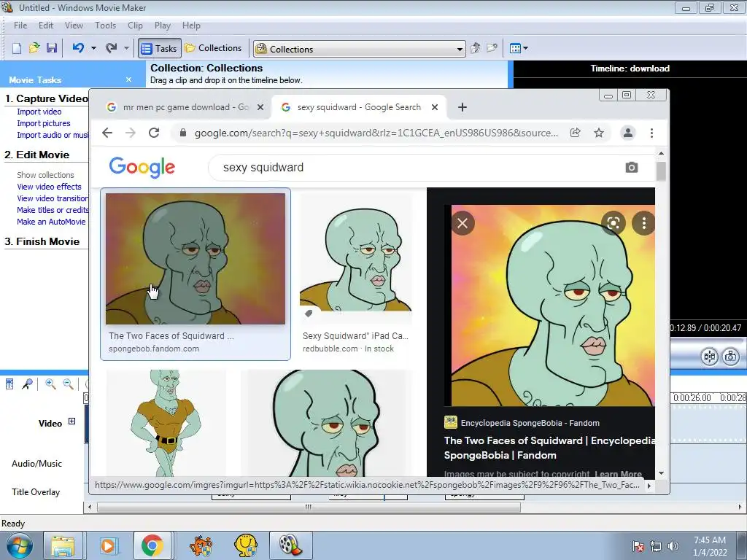This screenshot has height=560, width=747.
Task: Open the View menu
Action: coord(74,26)
